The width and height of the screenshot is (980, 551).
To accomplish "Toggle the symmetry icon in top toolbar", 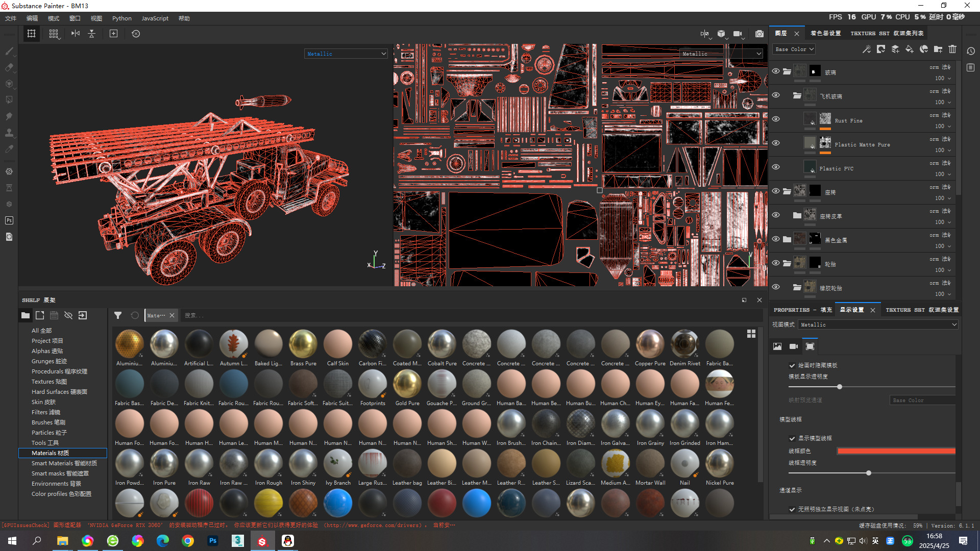I will [x=76, y=34].
